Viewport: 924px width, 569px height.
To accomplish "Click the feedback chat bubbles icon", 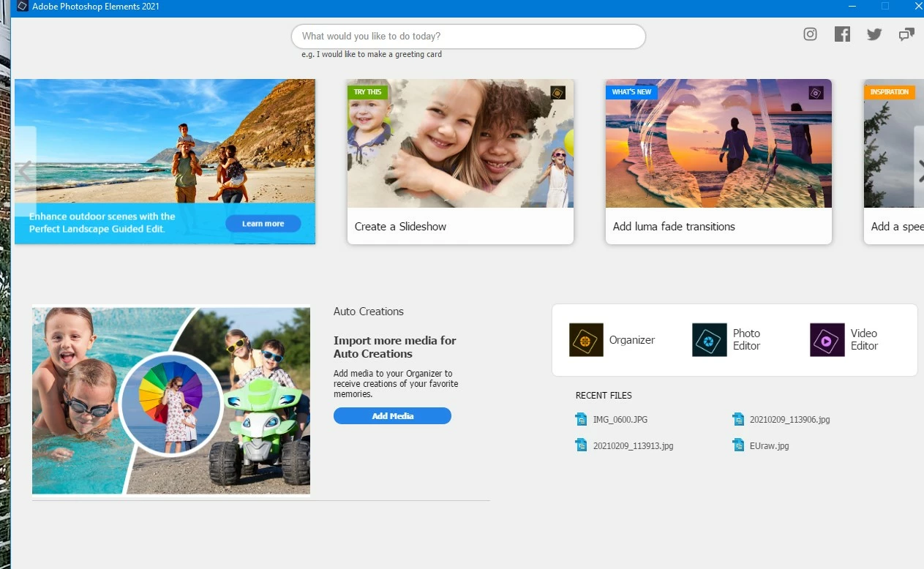I will [906, 34].
